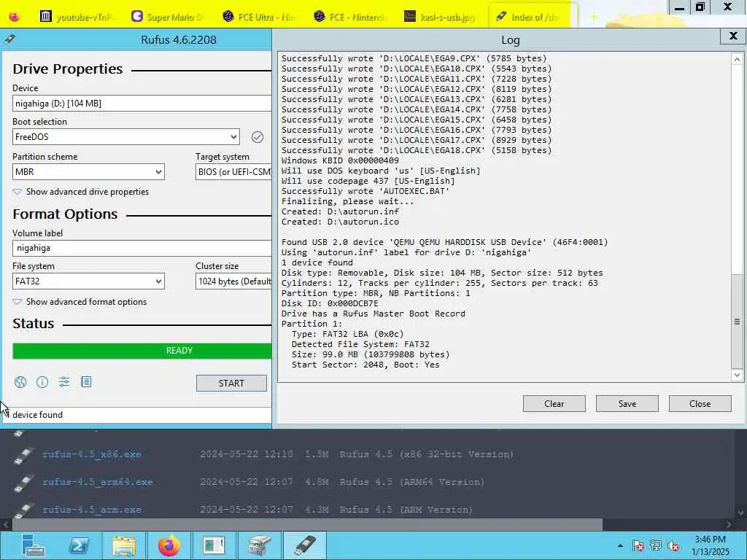Open Rufus application settings icon

coord(64,382)
